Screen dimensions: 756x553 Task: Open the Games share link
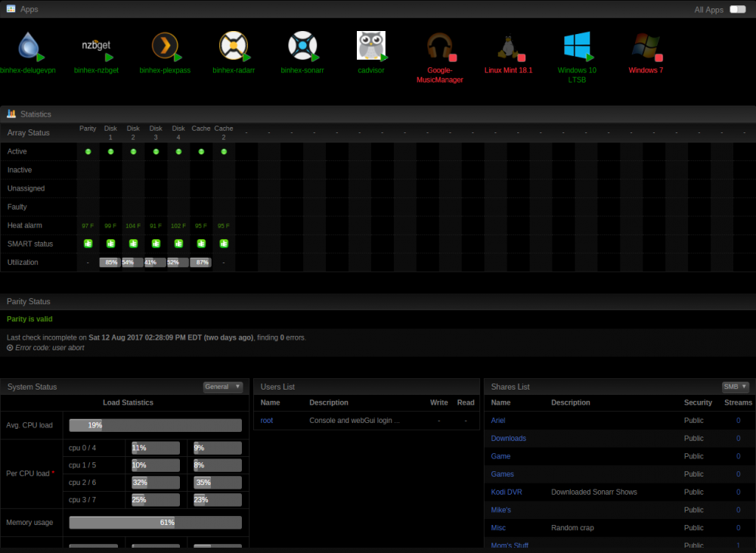[x=502, y=474]
